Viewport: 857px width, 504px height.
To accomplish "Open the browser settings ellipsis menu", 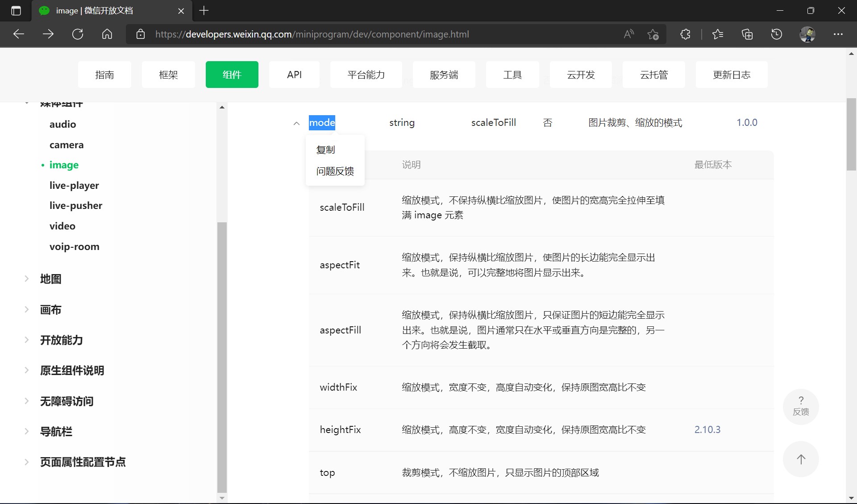I will tap(838, 34).
